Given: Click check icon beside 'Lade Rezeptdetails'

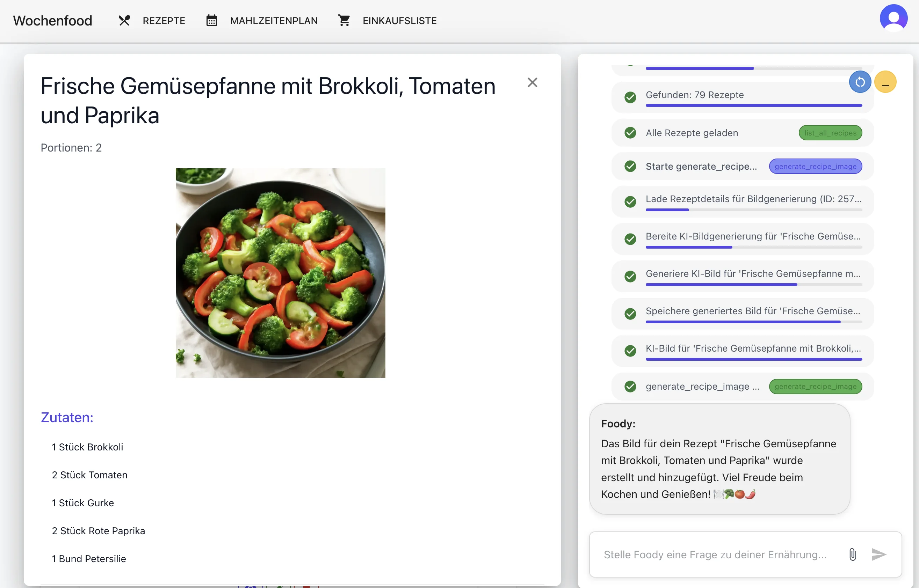Looking at the screenshot, I should click(x=630, y=201).
